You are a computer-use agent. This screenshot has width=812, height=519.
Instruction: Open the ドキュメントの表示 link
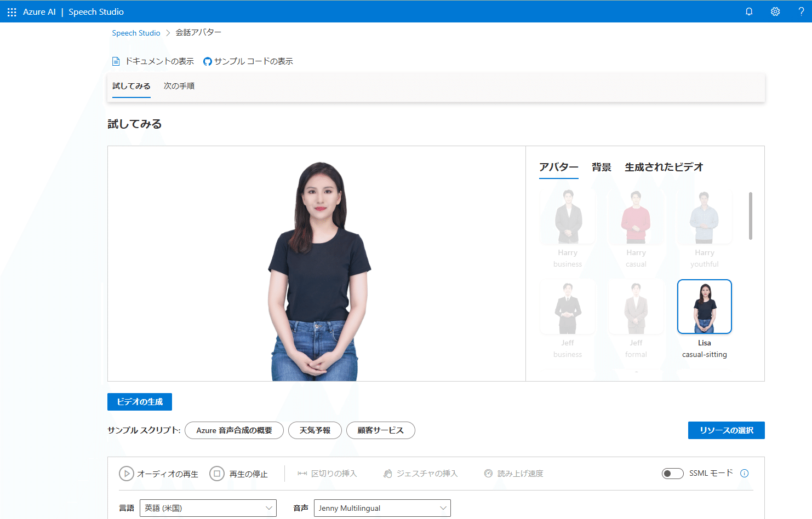pos(159,61)
